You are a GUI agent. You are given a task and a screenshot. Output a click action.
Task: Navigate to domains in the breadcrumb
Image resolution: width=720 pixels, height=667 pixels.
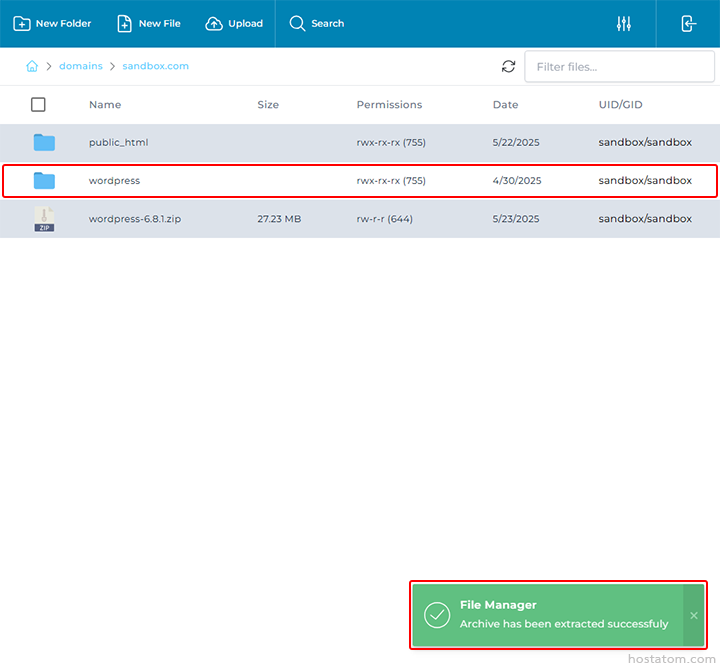[x=80, y=67]
